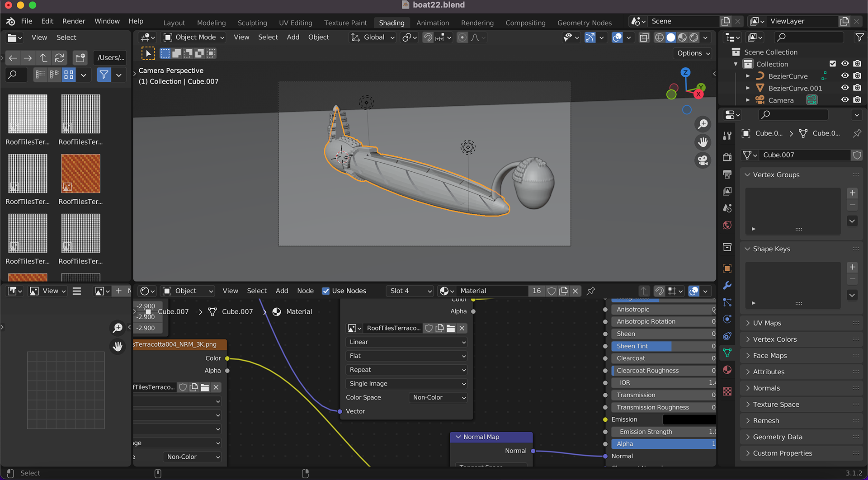
Task: Open the View Layer properties tab
Action: pos(727,191)
